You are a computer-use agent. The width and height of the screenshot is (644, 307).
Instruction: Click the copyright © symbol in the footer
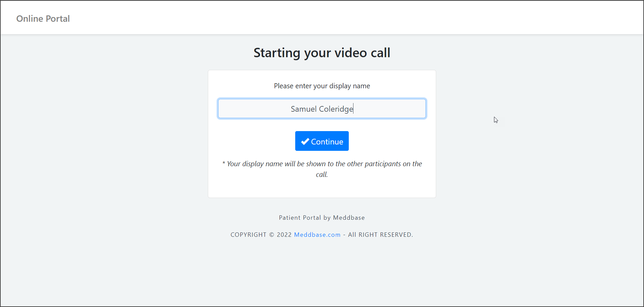point(272,235)
